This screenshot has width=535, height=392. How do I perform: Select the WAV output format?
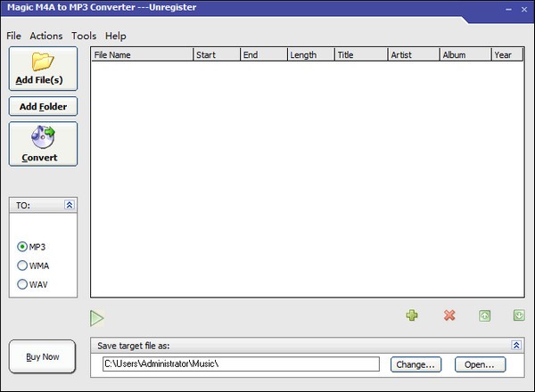tap(22, 285)
